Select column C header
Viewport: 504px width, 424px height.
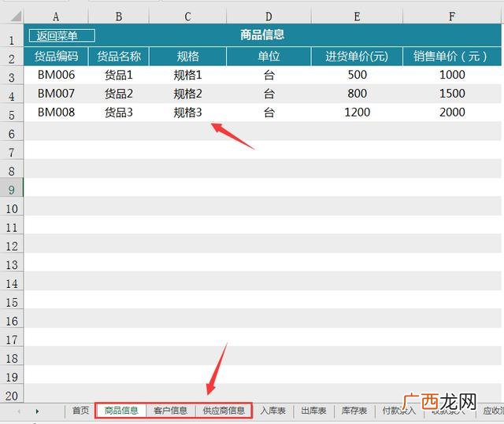pyautogui.click(x=187, y=17)
